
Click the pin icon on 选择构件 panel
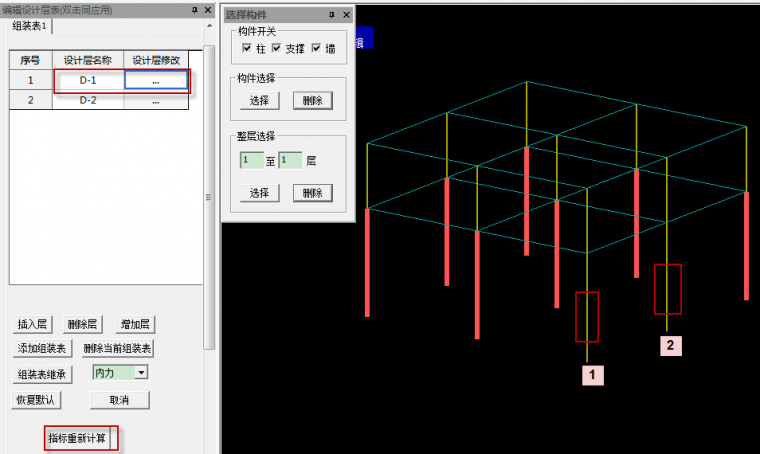tap(333, 16)
